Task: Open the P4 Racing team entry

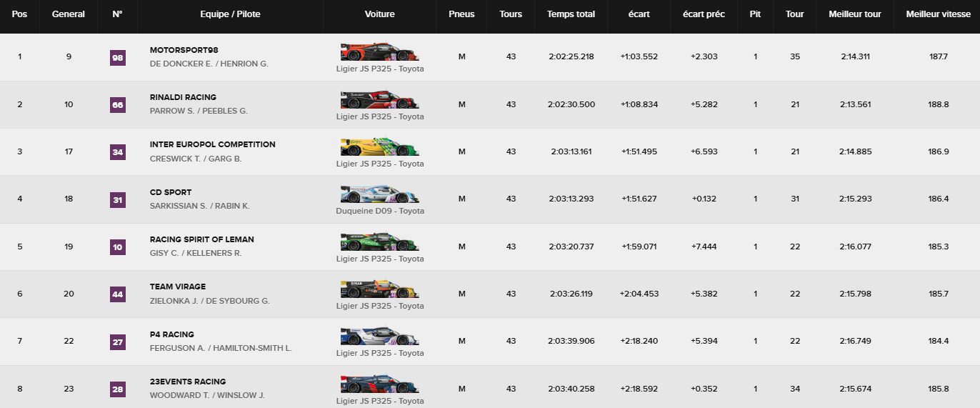Action: pyautogui.click(x=172, y=334)
